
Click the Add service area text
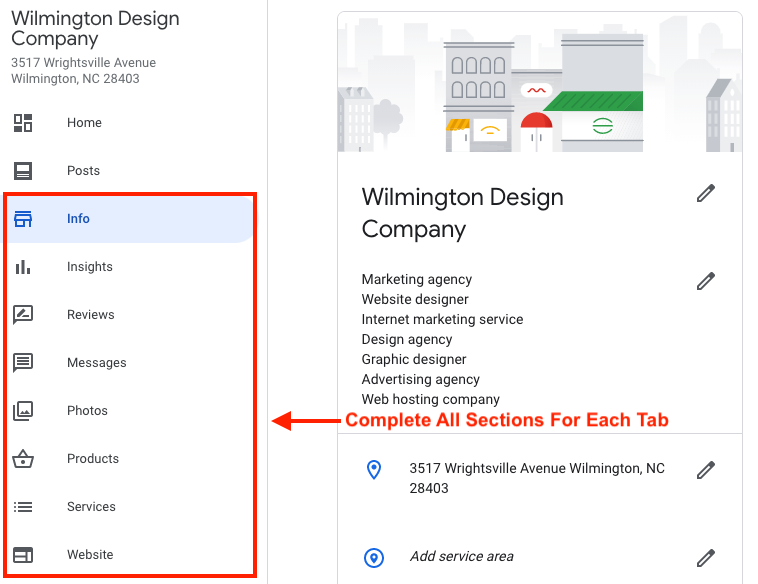pos(462,556)
